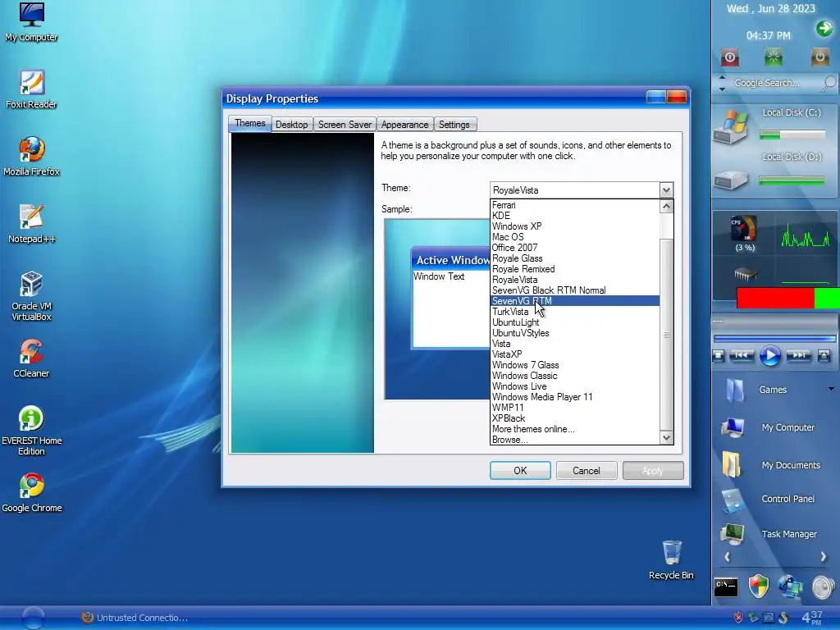Image resolution: width=840 pixels, height=630 pixels.
Task: Click the RAM chip icon in sidebar
Action: (x=745, y=275)
